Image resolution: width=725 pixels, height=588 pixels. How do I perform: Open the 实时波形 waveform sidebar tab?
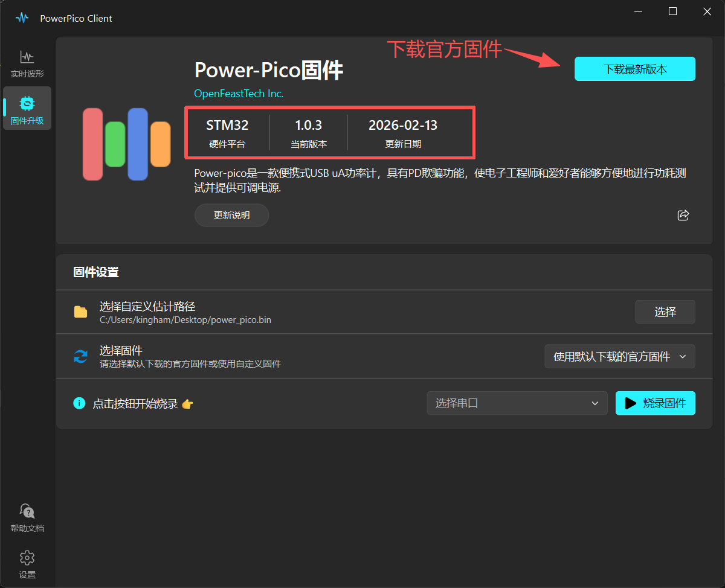coord(27,64)
